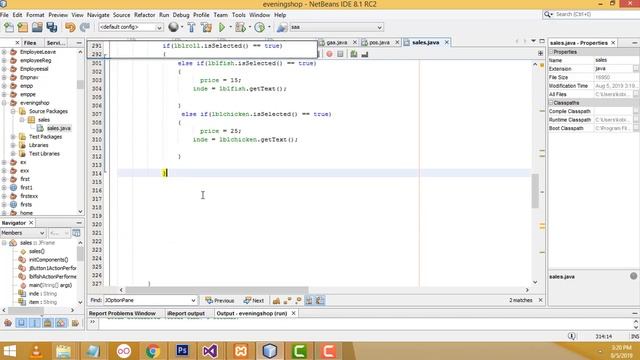The image size is (640, 360).
Task: Expand the Test Packages node
Action: [13, 137]
